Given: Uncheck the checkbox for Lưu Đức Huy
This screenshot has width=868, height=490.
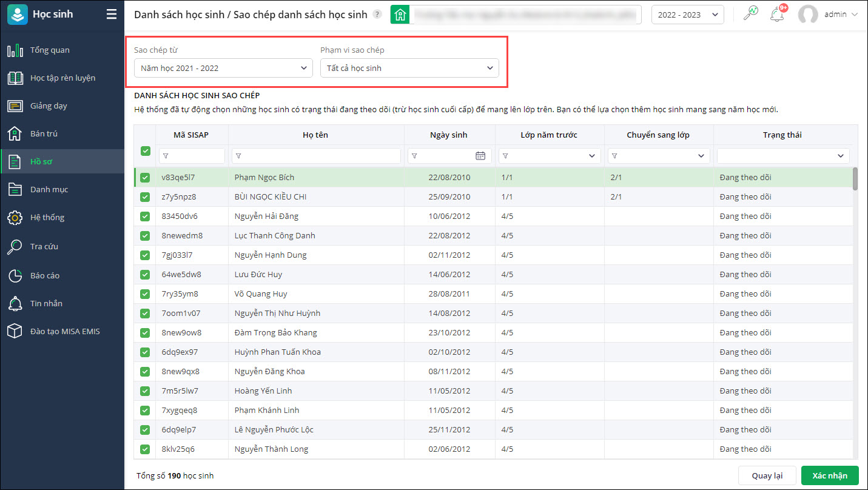Looking at the screenshot, I should tap(145, 275).
